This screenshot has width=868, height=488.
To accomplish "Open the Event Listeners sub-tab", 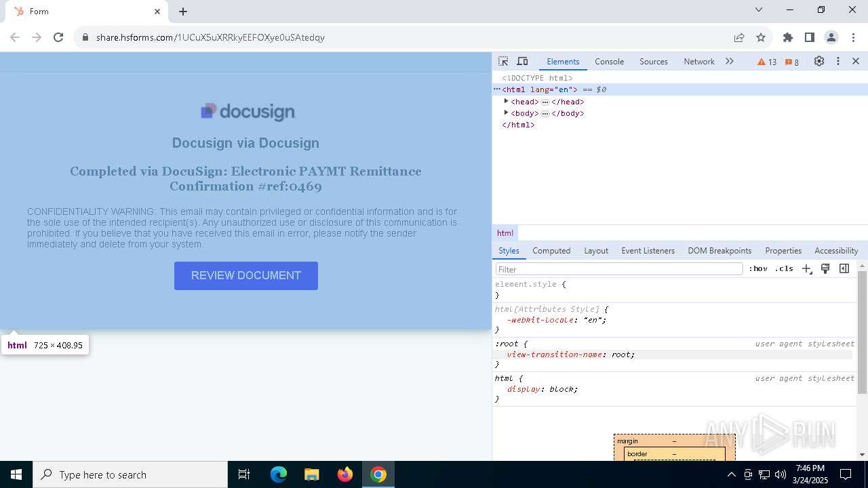I will 648,251.
